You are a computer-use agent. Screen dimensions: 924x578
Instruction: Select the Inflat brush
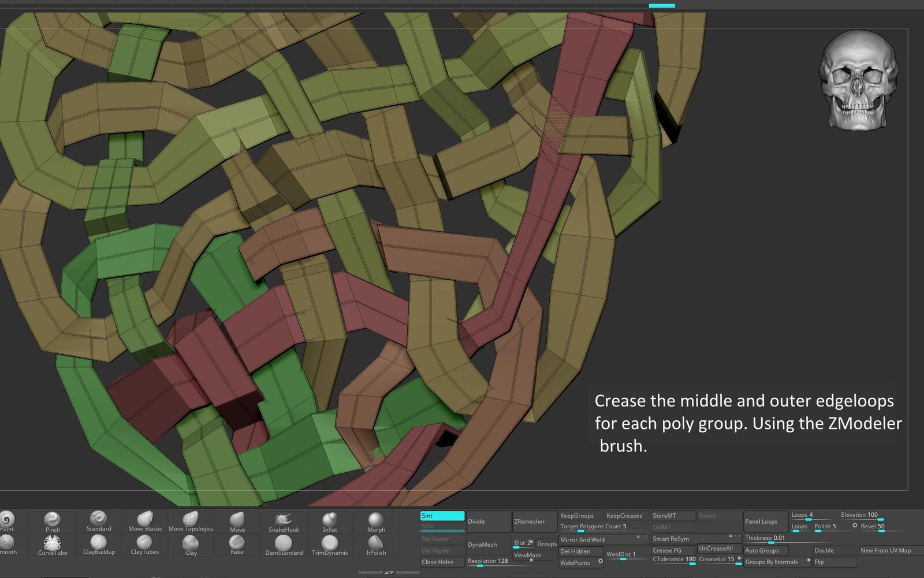coord(330,521)
